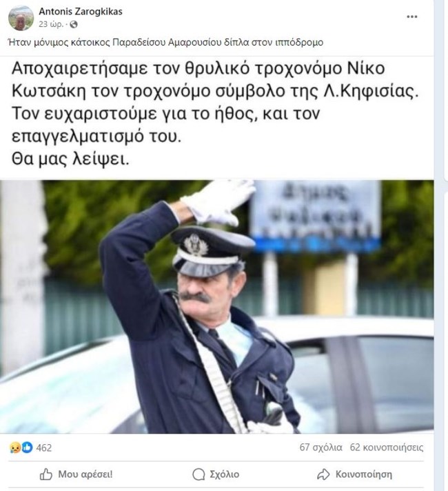The width and height of the screenshot is (448, 491).
Task: Click the blue thumbs-up reaction icon
Action: (27, 448)
